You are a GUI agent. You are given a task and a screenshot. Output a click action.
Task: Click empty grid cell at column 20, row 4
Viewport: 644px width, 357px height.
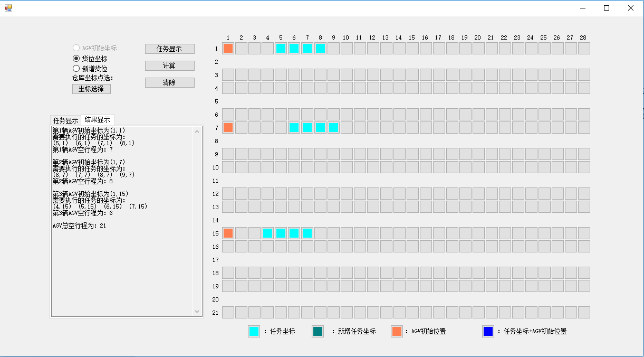(x=478, y=88)
